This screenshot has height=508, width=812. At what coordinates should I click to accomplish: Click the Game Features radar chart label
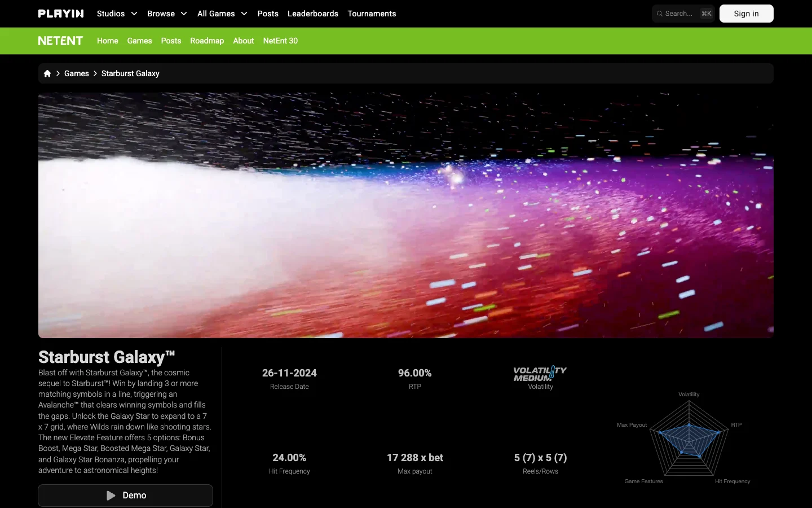pyautogui.click(x=643, y=481)
